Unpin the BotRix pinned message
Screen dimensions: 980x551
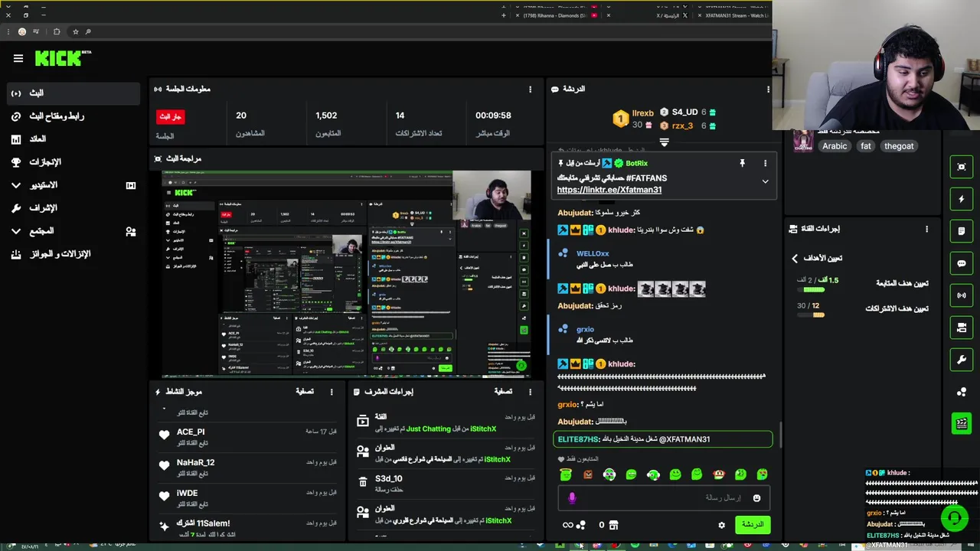click(742, 163)
